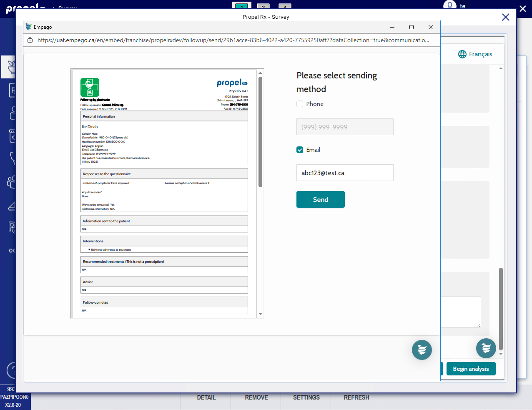Viewport: 532px width, 410px height.
Task: Switch language via the Français link
Action: click(480, 54)
